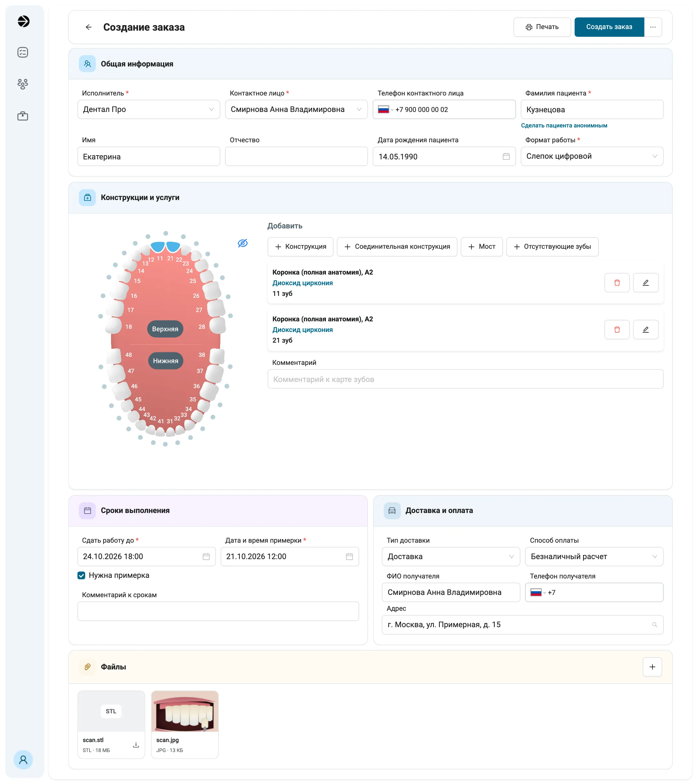The height and width of the screenshot is (784, 697).
Task: Expand the Контактное лицо dropdown
Action: 296,109
